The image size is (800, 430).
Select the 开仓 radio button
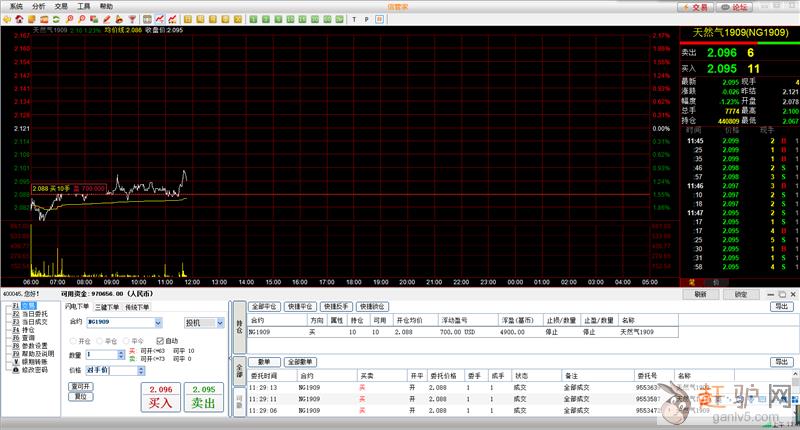coord(73,341)
